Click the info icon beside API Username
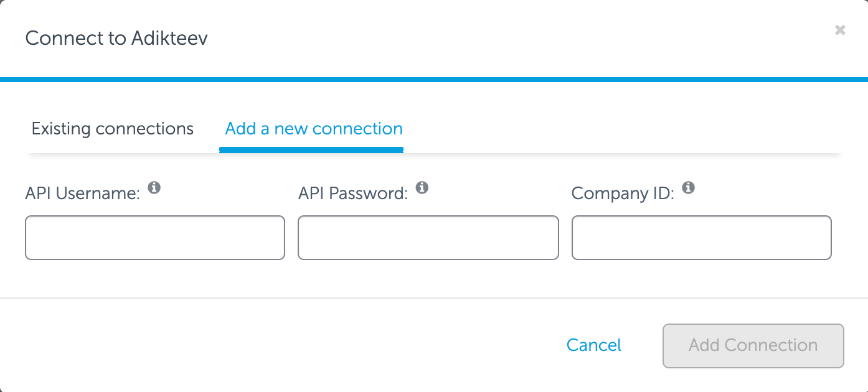Image resolution: width=868 pixels, height=392 pixels. (x=154, y=187)
